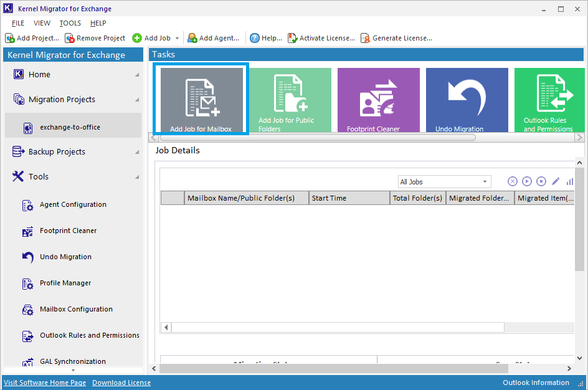Viewport: 588px width, 390px height.
Task: Click the Start Time column header
Action: pyautogui.click(x=349, y=198)
